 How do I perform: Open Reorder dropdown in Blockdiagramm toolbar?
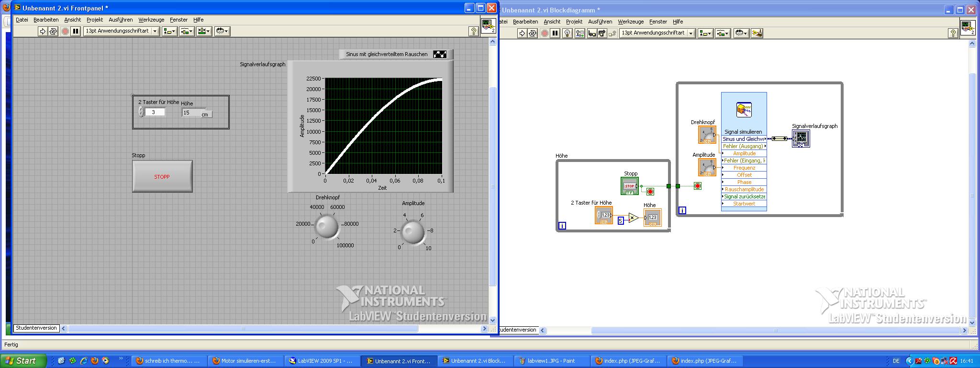[x=741, y=33]
